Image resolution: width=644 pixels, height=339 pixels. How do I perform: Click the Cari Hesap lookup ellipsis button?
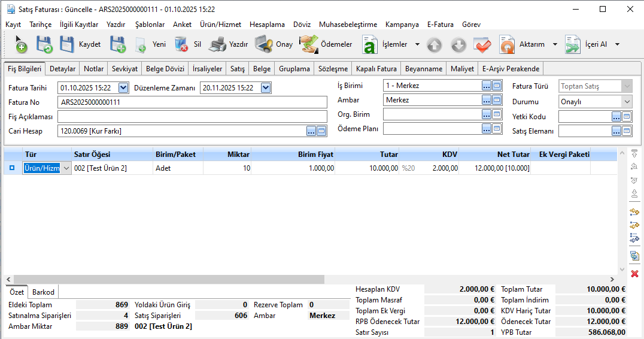point(311,131)
